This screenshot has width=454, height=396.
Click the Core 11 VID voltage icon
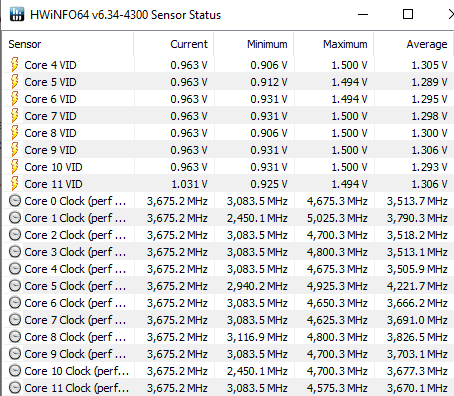(x=15, y=184)
